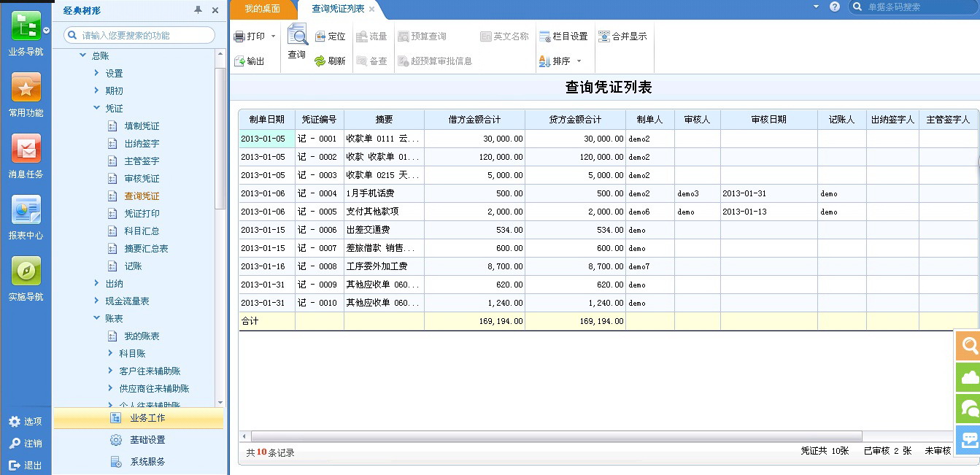Expand the 科目账 tree node
The image size is (980, 475).
point(111,353)
